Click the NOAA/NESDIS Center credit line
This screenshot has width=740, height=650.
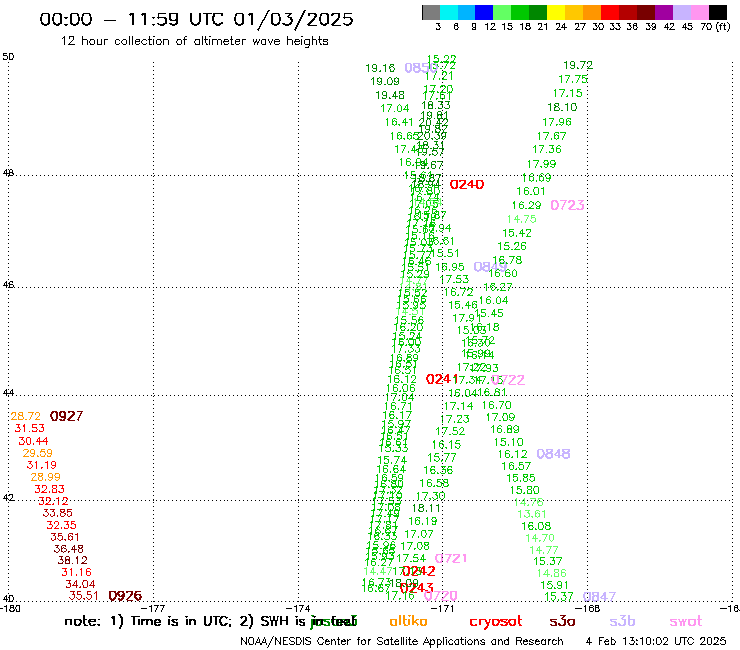pyautogui.click(x=402, y=641)
